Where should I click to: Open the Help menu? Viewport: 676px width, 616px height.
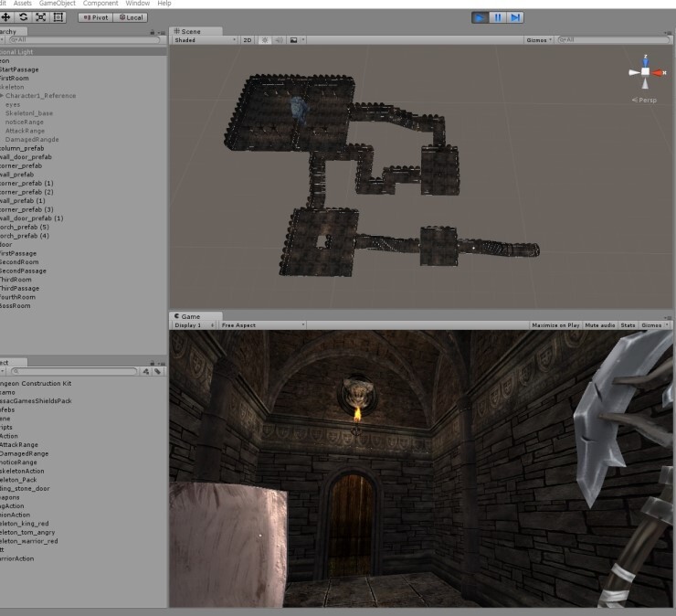(x=164, y=4)
